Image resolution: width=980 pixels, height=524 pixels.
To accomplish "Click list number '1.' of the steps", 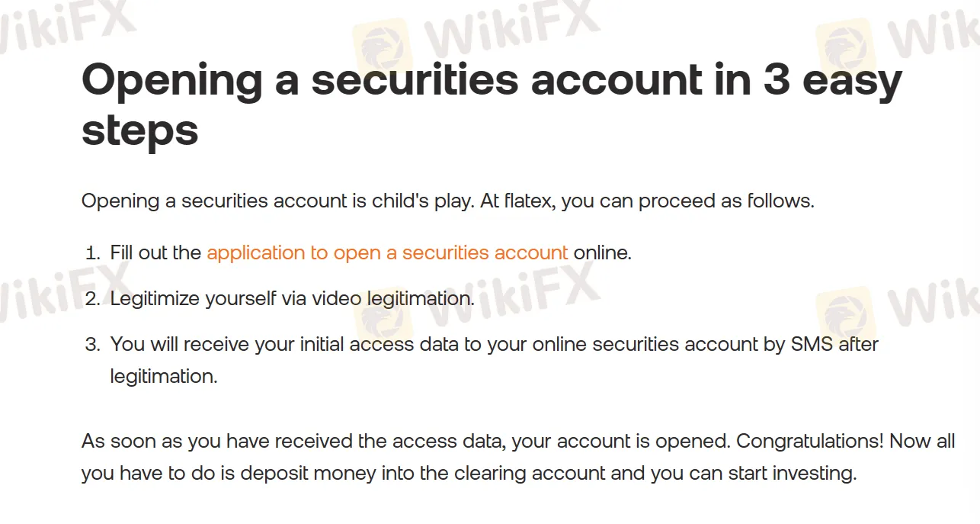I will [92, 252].
